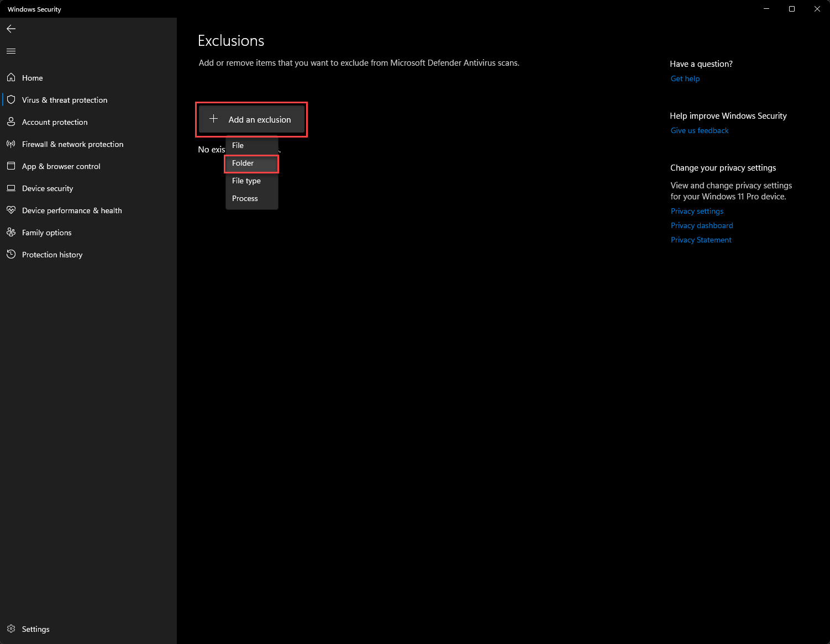Click the plus icon on Add an exclusion
Viewport: 830px width, 644px height.
214,119
